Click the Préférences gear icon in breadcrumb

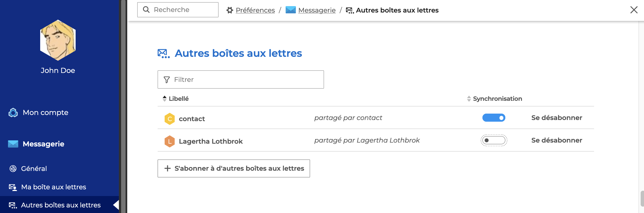point(230,10)
